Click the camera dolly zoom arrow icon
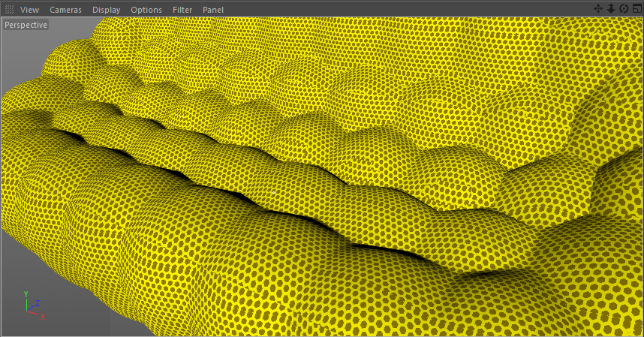Screen dimensions: 644x337 tap(611, 8)
